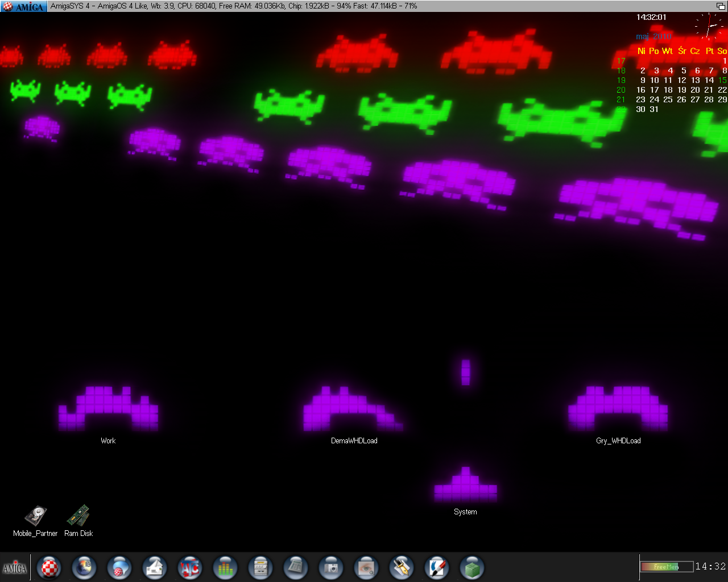
Task: Click the 'maj 2010' calendar month label
Action: 653,36
